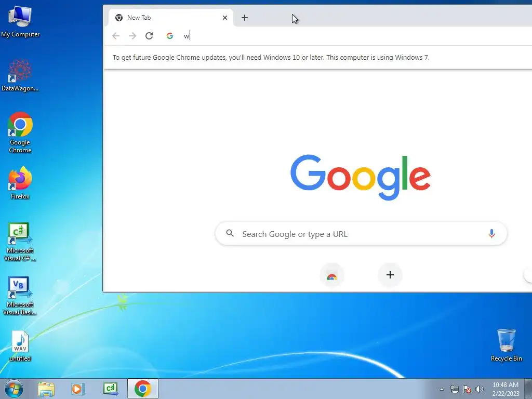Select the New Tab tab

point(170,18)
